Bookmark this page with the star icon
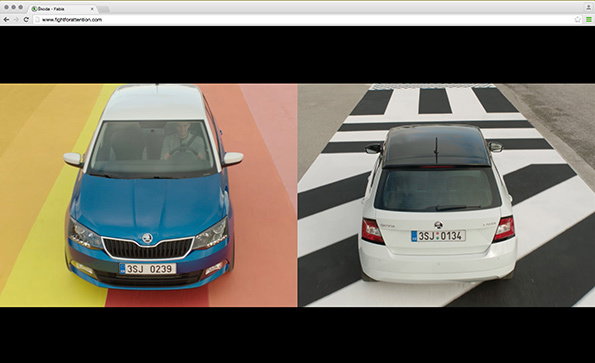Screen dimensions: 595x363 [578, 20]
